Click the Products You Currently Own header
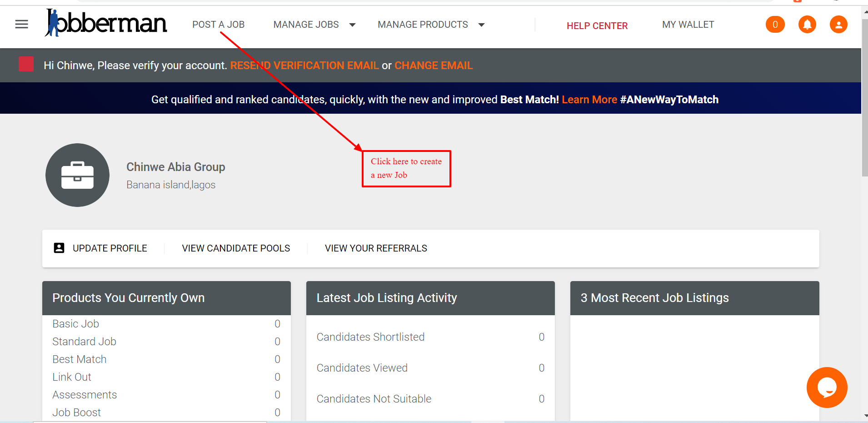The height and width of the screenshot is (423, 868). (166, 298)
